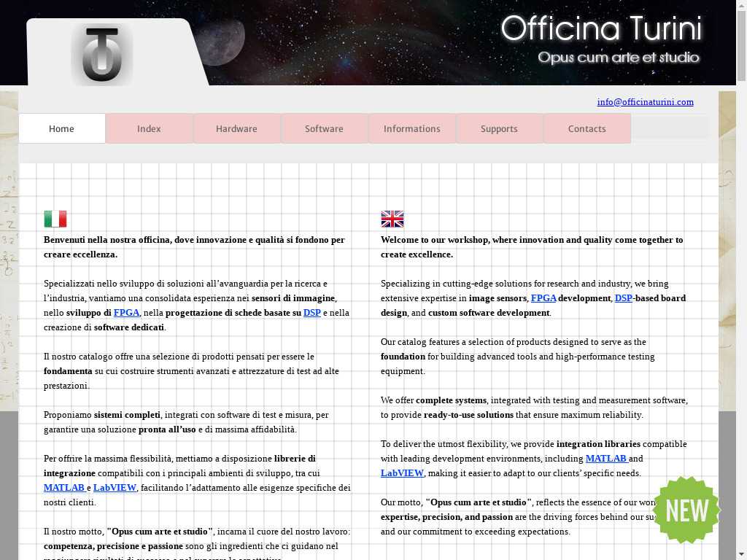Go to the Index tab
The width and height of the screenshot is (747, 560).
coord(149,129)
